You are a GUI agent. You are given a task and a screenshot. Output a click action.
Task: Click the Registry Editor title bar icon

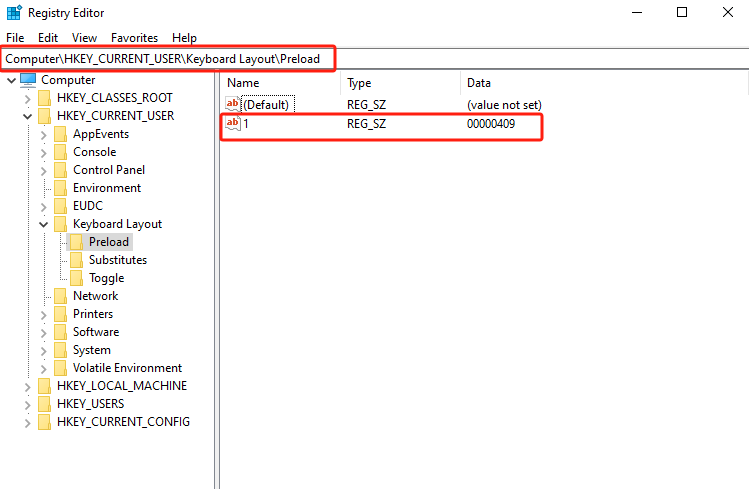(x=14, y=12)
